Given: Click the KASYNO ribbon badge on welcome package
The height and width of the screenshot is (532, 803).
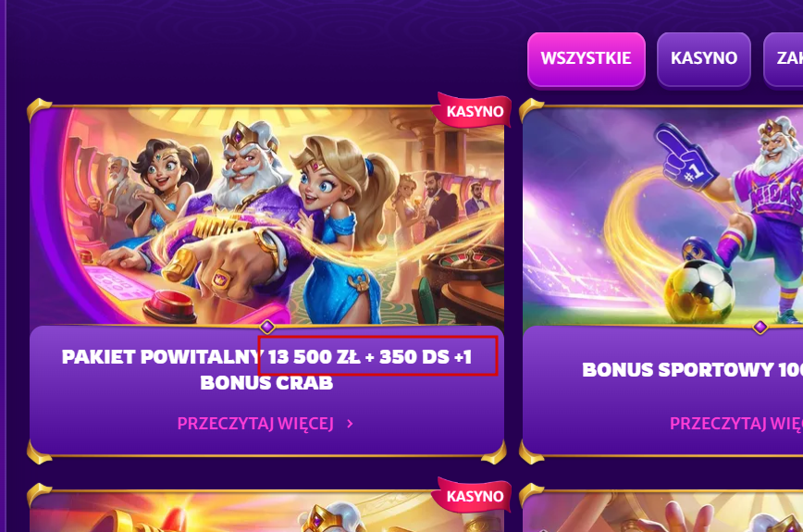Looking at the screenshot, I should coord(473,111).
